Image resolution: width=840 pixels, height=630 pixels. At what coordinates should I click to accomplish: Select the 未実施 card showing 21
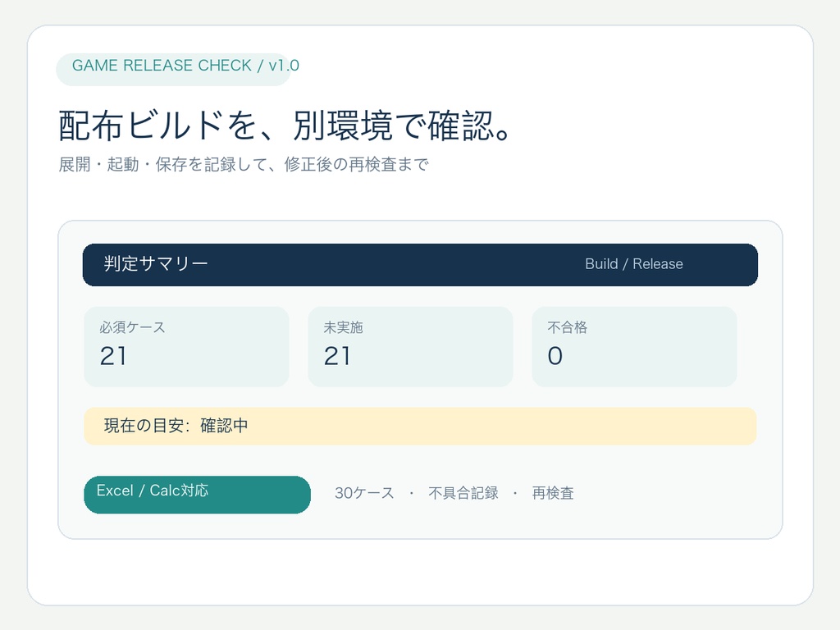click(x=410, y=347)
